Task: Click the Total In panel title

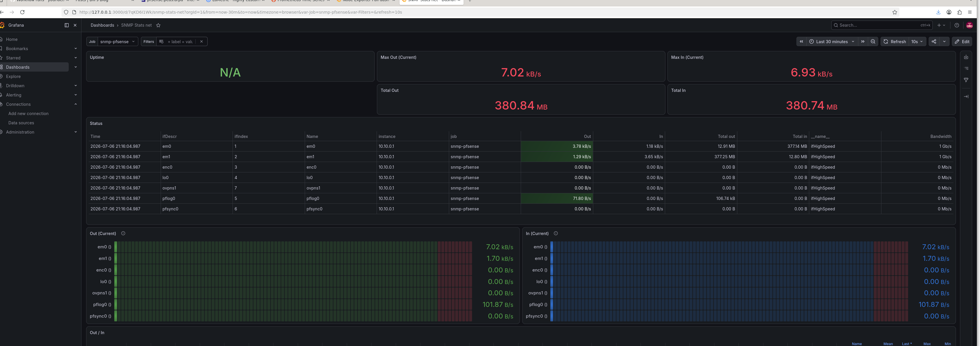Action: (678, 90)
